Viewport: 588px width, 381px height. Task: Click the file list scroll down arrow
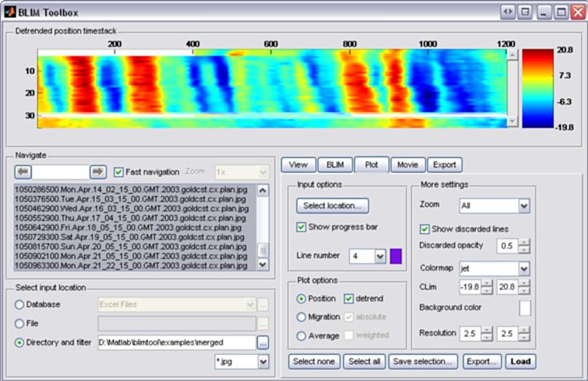263,264
